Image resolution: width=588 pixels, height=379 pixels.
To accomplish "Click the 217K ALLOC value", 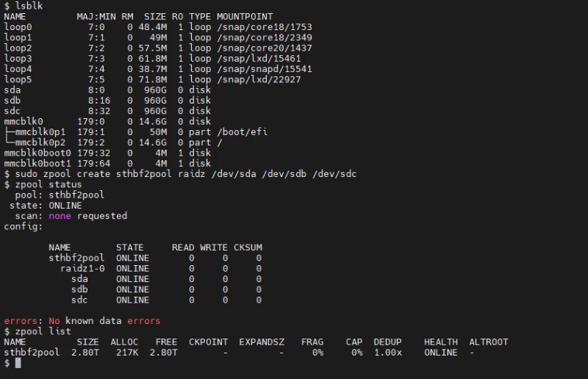I will 124,353.
